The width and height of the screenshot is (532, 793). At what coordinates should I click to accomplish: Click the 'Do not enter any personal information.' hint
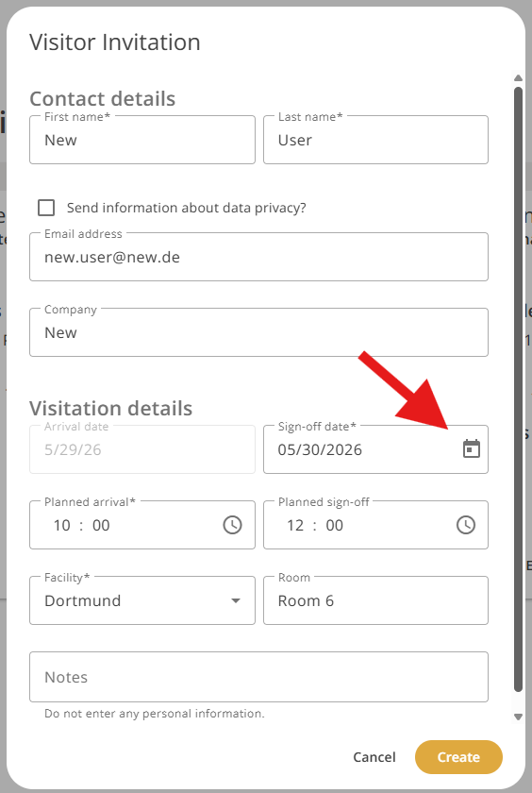point(154,714)
